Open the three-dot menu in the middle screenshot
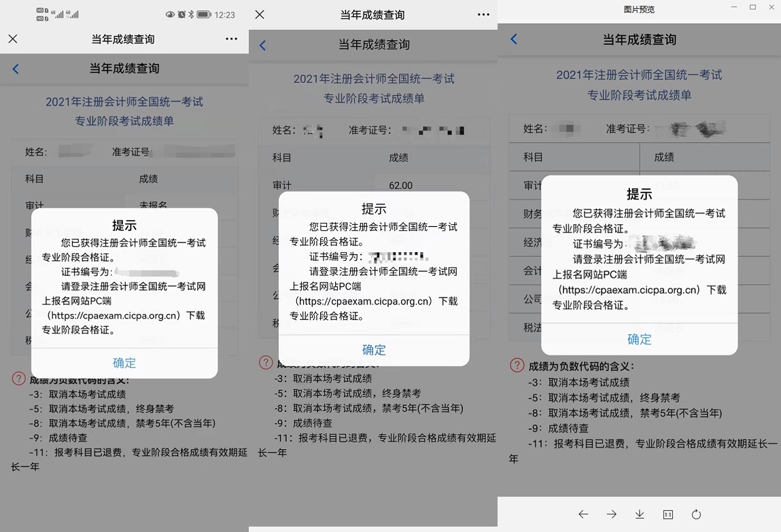781x532 pixels. (x=483, y=14)
